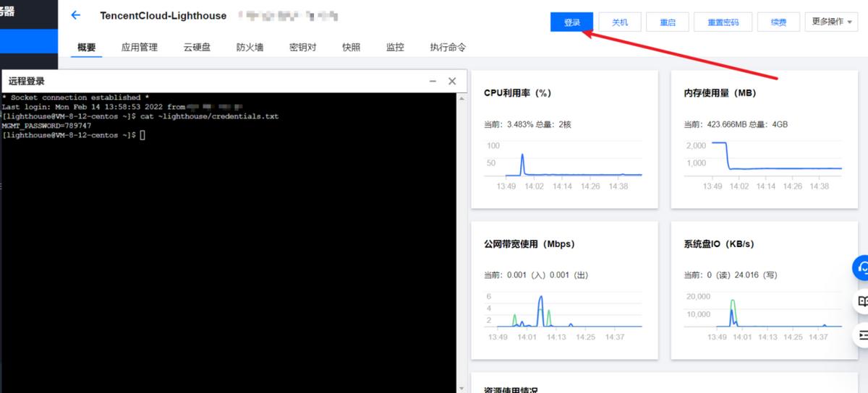Click the 系统盘IO（KB/s） heading
The image size is (868, 393).
point(719,244)
